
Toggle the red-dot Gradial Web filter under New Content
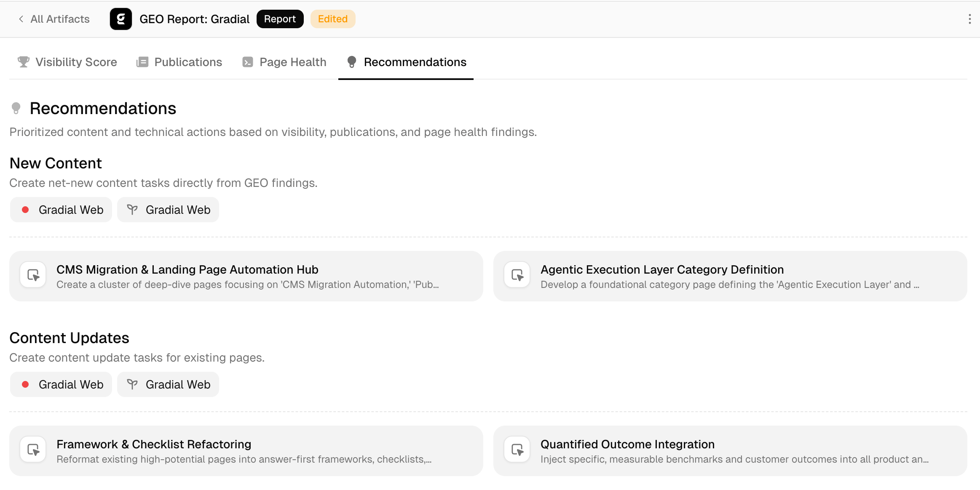tap(61, 209)
